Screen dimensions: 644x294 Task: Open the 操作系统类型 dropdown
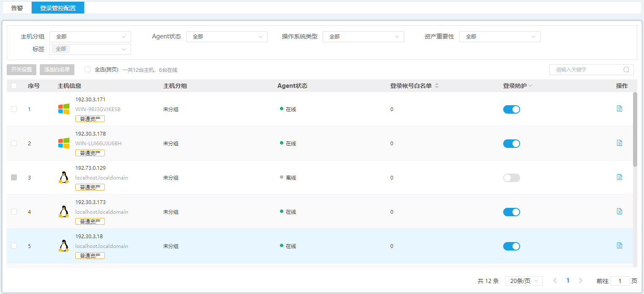363,37
